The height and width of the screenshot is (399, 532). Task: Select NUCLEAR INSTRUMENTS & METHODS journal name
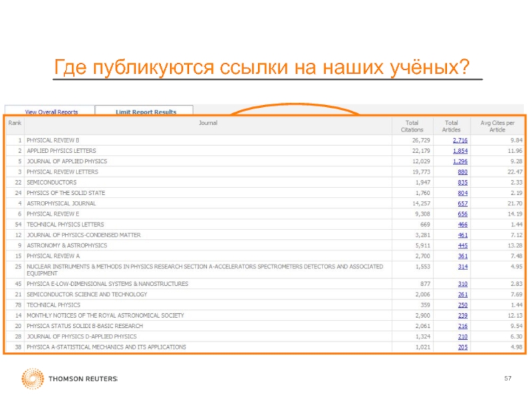point(205,270)
